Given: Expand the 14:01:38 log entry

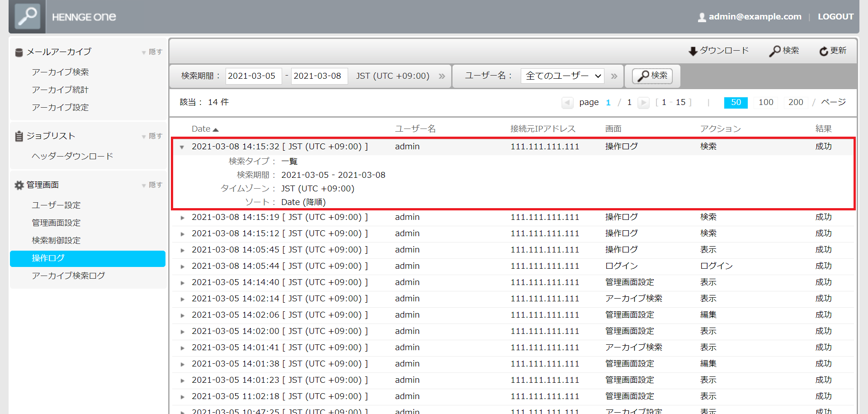Looking at the screenshot, I should (183, 364).
